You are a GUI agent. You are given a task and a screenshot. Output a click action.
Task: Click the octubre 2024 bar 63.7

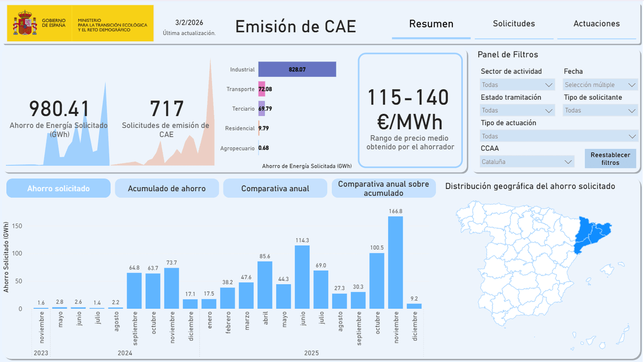153,291
